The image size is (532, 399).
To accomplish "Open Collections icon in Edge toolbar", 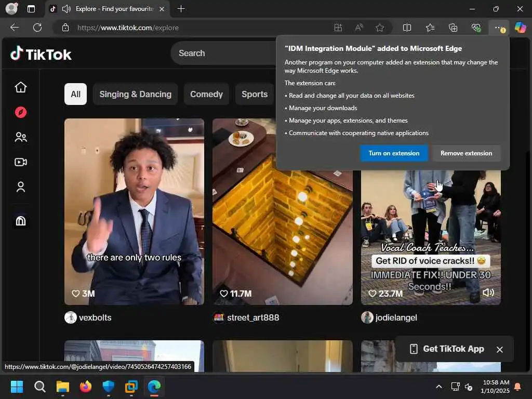I will coord(453,28).
